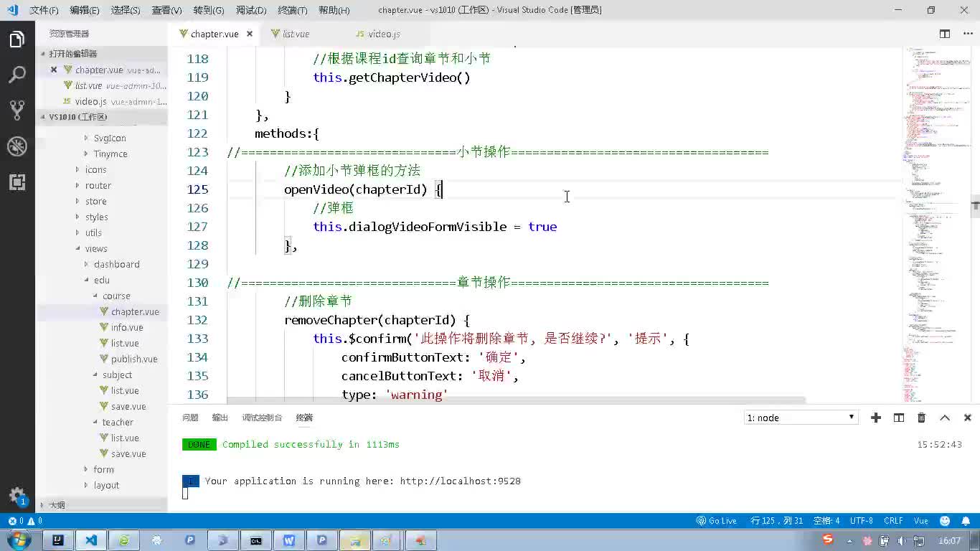
Task: Collapse the edu folder
Action: coord(102,281)
